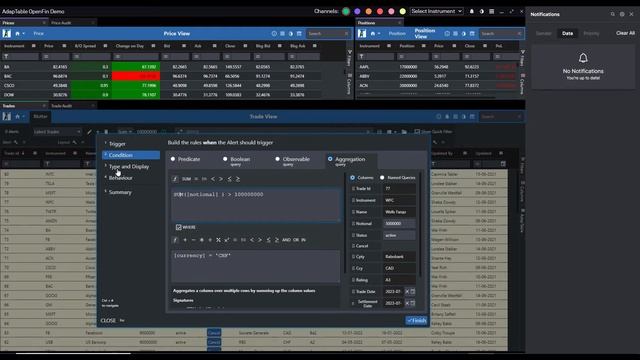The width and height of the screenshot is (640, 360).
Task: Click Clear All in Notifications panel
Action: coord(625,33)
